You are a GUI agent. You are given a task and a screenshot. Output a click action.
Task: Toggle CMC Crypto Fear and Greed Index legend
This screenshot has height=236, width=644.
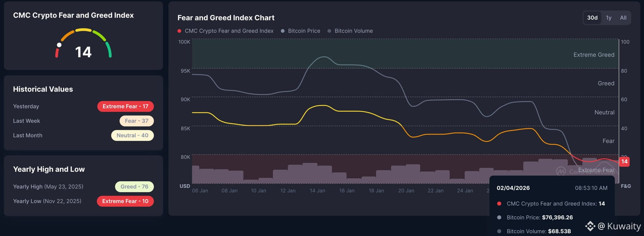click(225, 31)
